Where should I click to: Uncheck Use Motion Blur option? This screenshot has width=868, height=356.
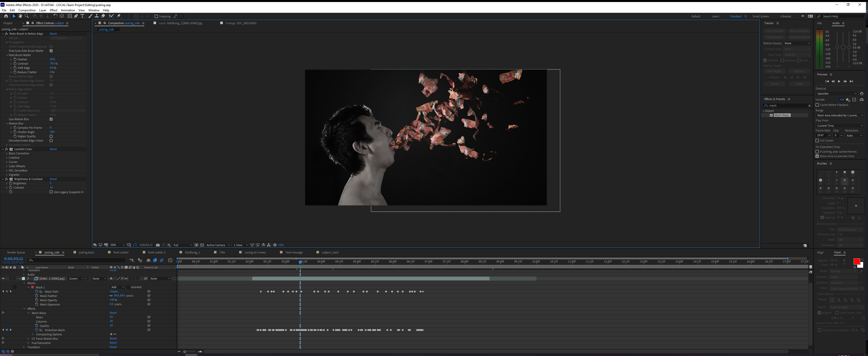51,119
